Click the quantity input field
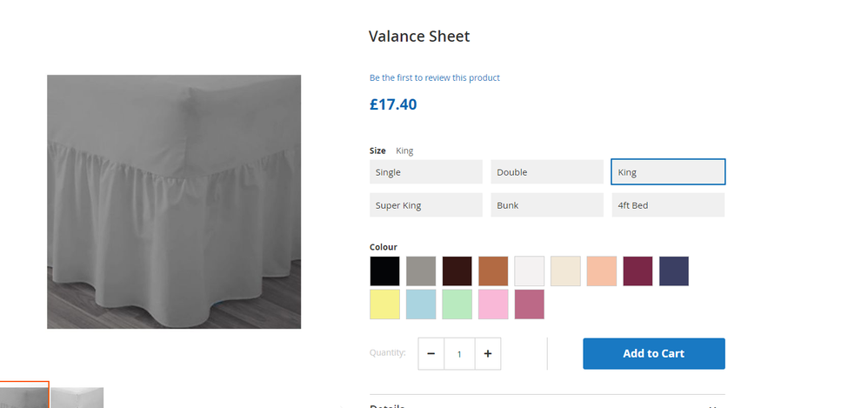The height and width of the screenshot is (408, 868). 459,354
